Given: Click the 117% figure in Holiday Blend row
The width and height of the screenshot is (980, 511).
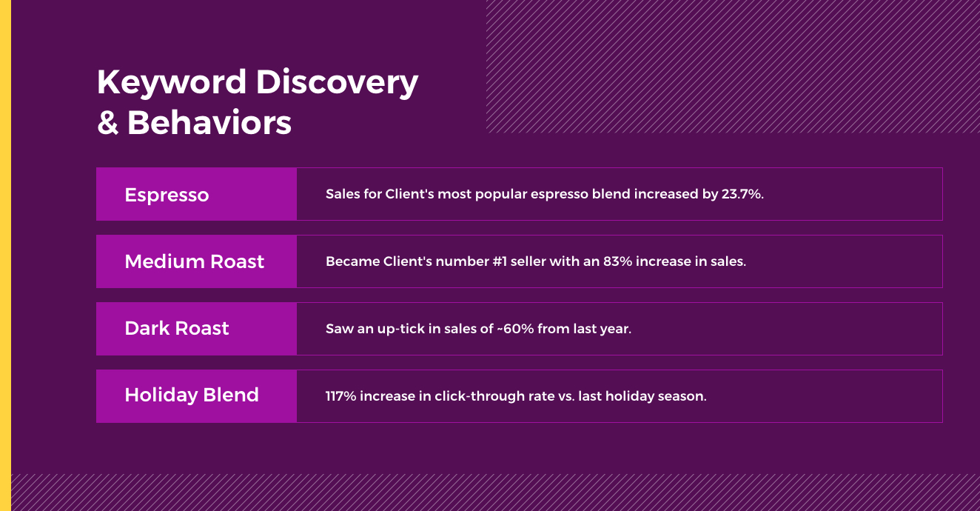Looking at the screenshot, I should coord(341,396).
